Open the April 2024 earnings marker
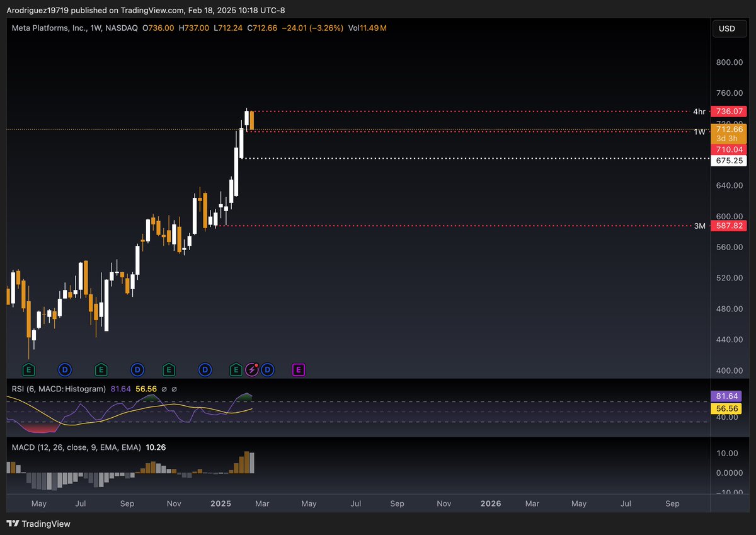 [x=28, y=369]
